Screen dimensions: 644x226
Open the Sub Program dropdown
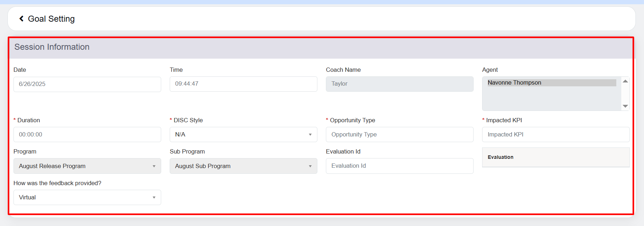tap(243, 166)
